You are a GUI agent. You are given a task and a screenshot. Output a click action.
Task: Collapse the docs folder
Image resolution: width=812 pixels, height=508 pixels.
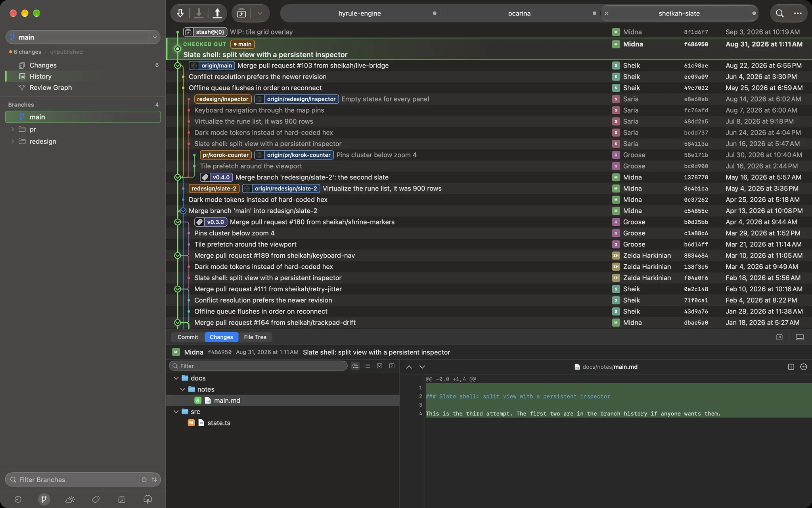176,378
